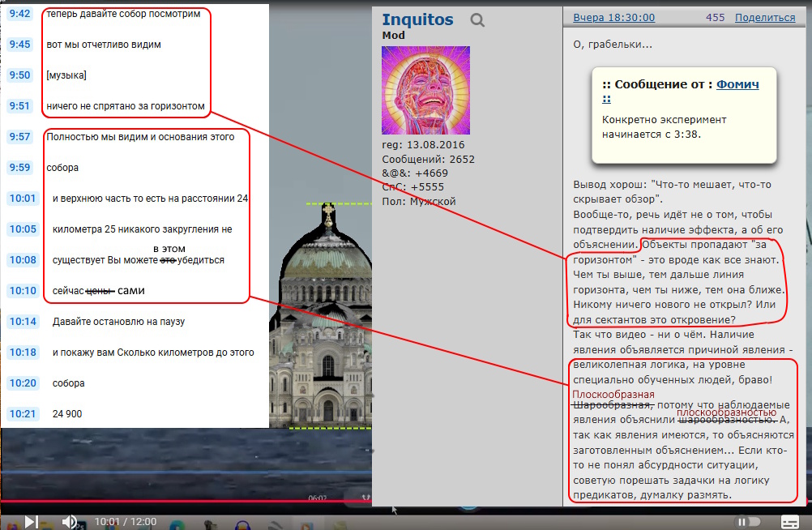The height and width of the screenshot is (530, 812).
Task: Jump to transcript timestamp 9:57
Action: (x=19, y=137)
